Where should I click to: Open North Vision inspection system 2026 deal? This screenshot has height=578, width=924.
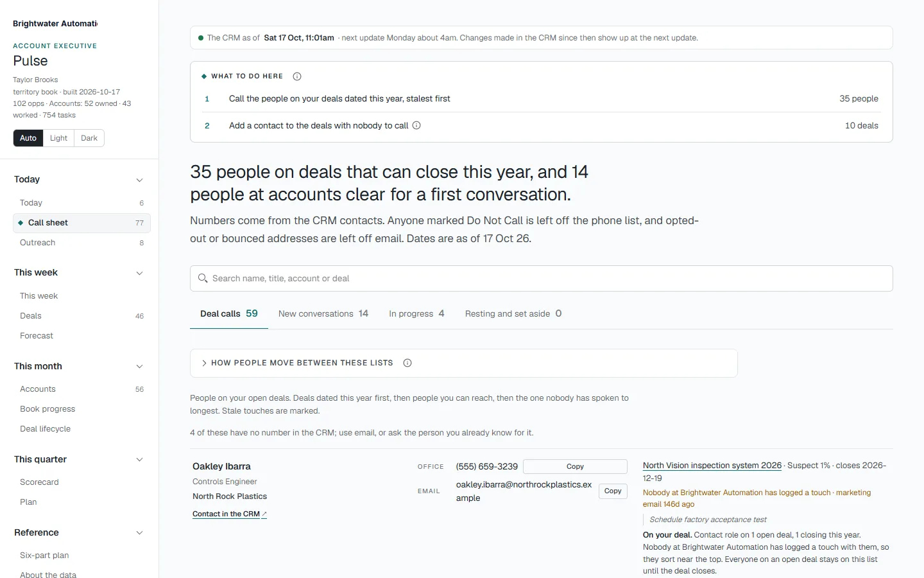(712, 466)
